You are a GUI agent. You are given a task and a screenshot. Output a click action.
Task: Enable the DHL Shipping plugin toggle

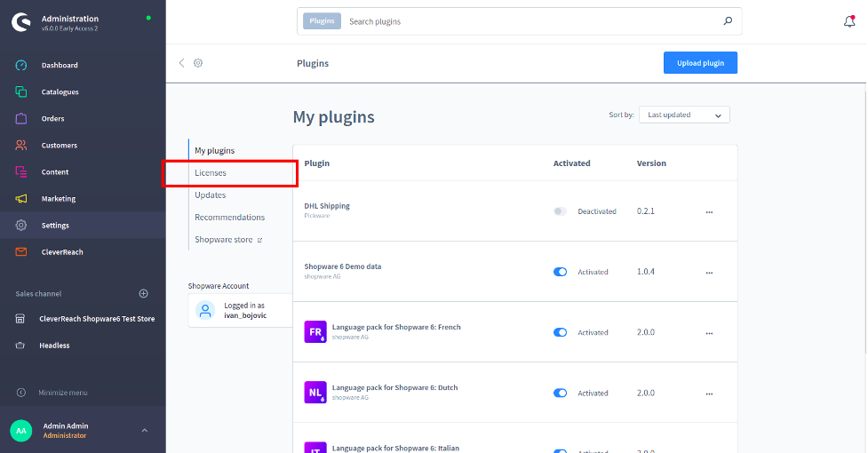(560, 211)
